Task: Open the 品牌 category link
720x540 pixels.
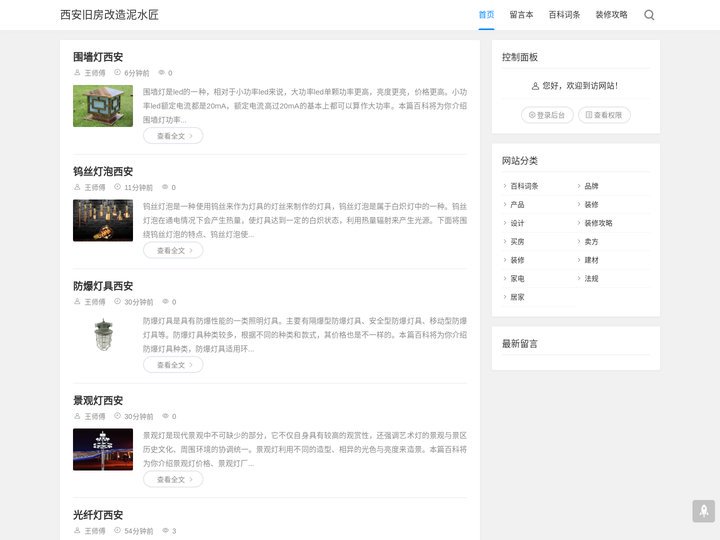Action: coord(591,186)
